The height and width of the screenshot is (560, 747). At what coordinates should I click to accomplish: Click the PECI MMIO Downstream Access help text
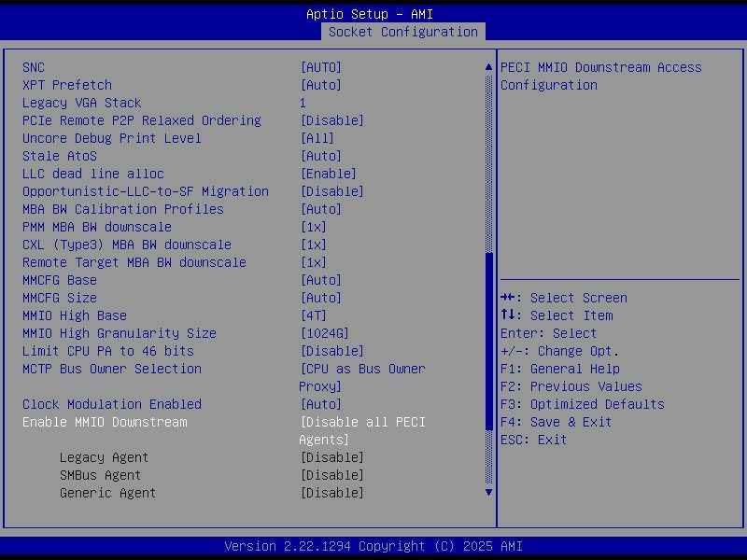[x=600, y=77]
